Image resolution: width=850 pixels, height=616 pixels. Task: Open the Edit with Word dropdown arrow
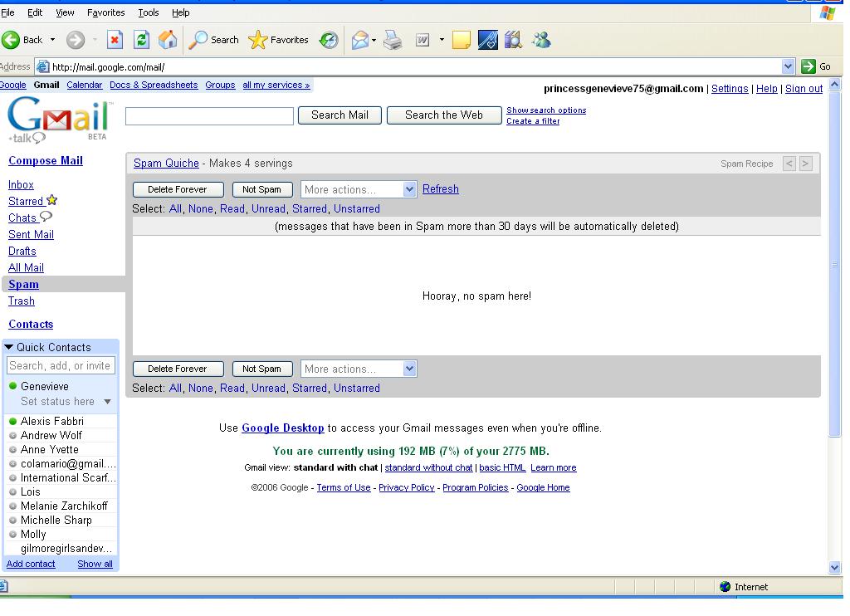pos(442,40)
